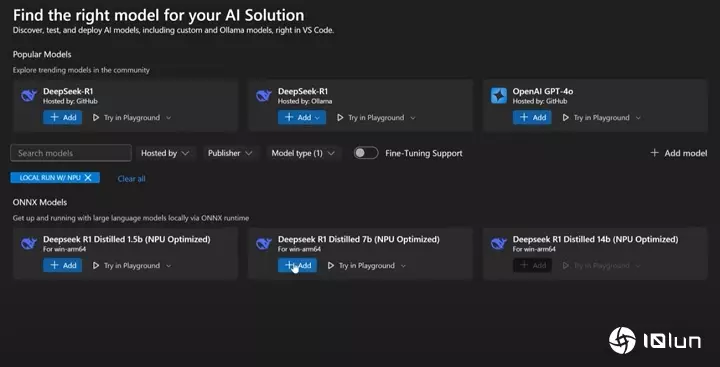Add Deepseek R1 Distilled 7b model
This screenshot has height=367, width=720.
pyautogui.click(x=298, y=265)
